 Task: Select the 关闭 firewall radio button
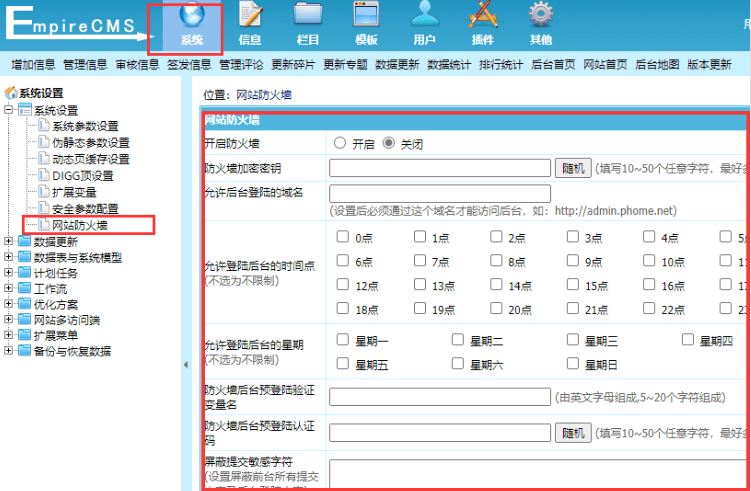pyautogui.click(x=388, y=143)
